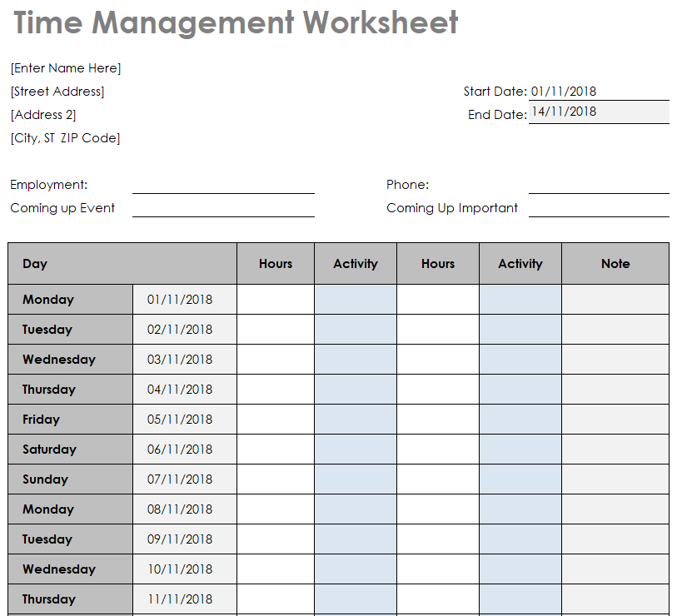This screenshot has height=616, width=677.
Task: Click the 09/11/2018 date cell
Action: (x=185, y=539)
